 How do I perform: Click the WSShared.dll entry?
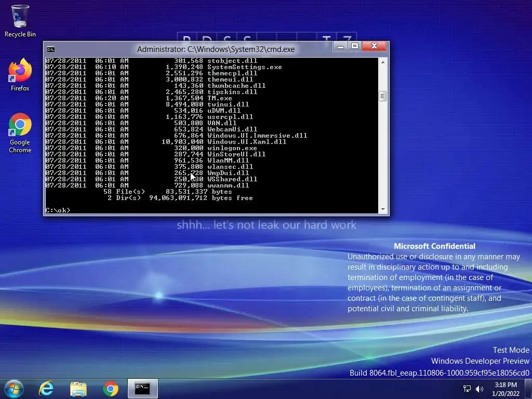(232, 179)
